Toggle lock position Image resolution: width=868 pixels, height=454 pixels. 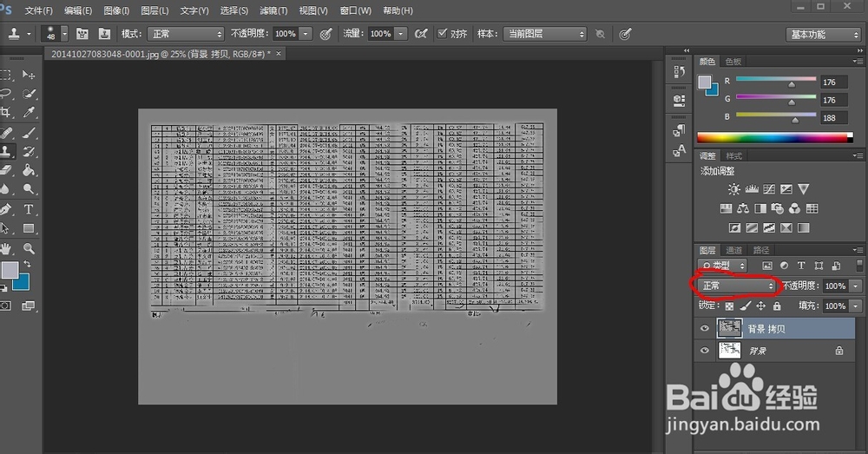pos(761,306)
